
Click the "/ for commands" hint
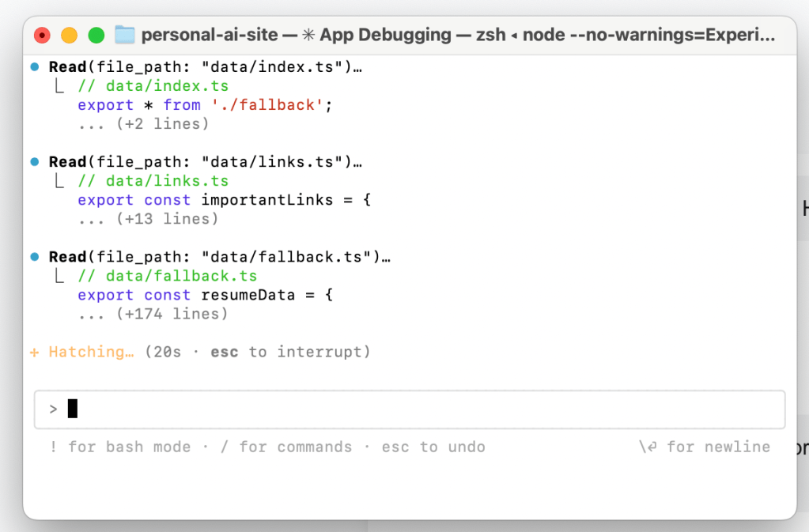pyautogui.click(x=285, y=447)
